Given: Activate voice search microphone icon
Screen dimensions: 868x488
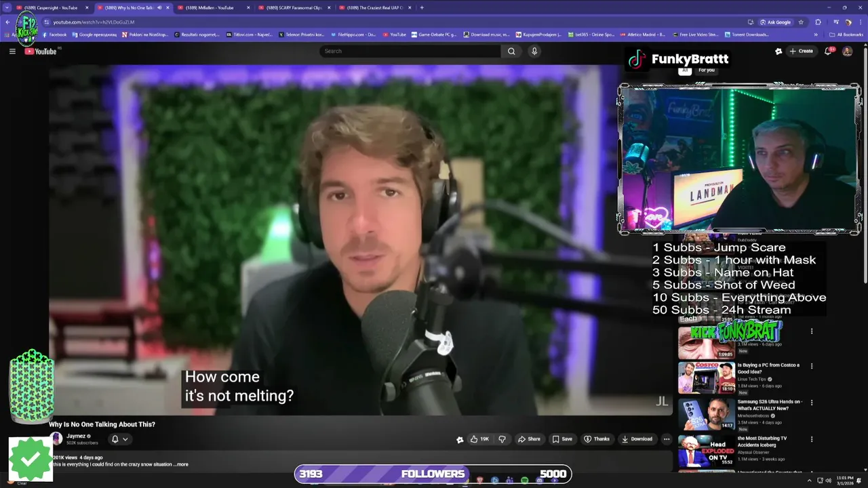Looking at the screenshot, I should 534,51.
